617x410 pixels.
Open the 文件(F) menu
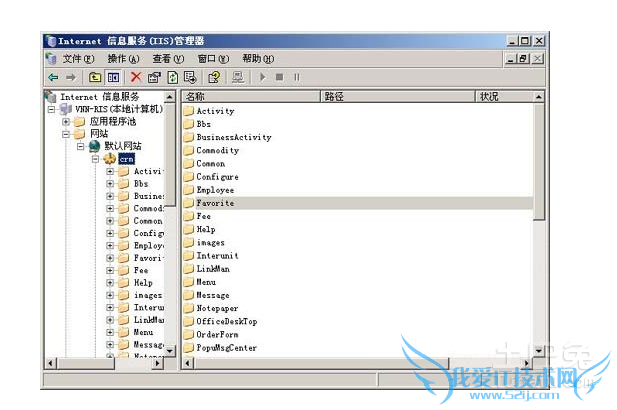coord(78,59)
